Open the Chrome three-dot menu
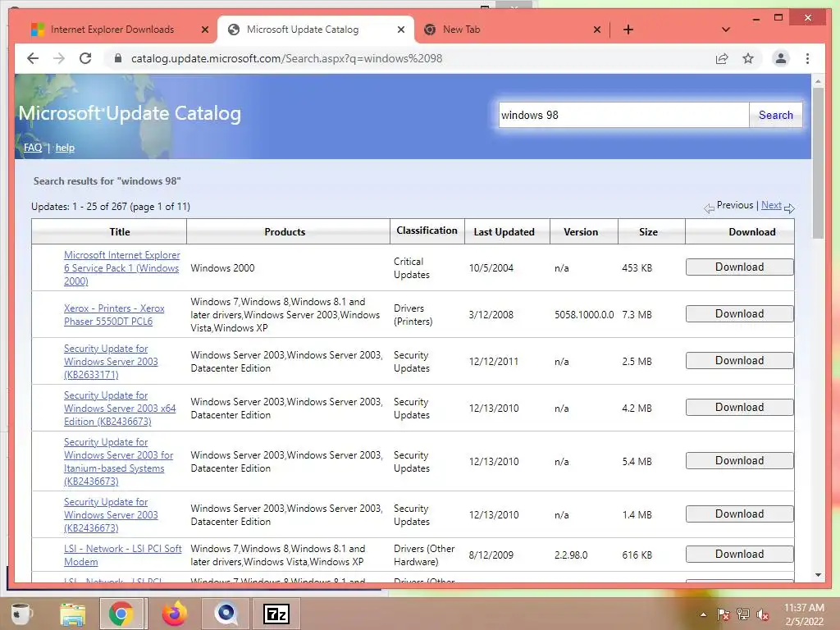This screenshot has height=630, width=840. (x=807, y=58)
